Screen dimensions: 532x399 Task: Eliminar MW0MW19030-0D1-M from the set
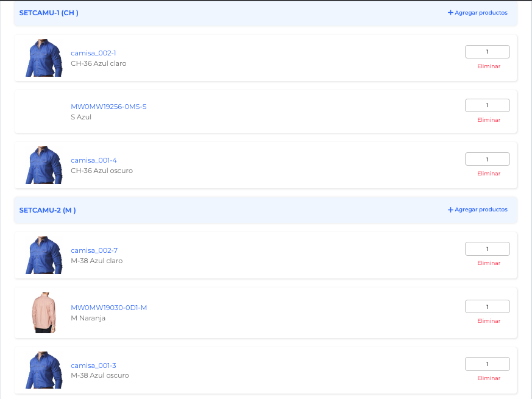tap(489, 321)
